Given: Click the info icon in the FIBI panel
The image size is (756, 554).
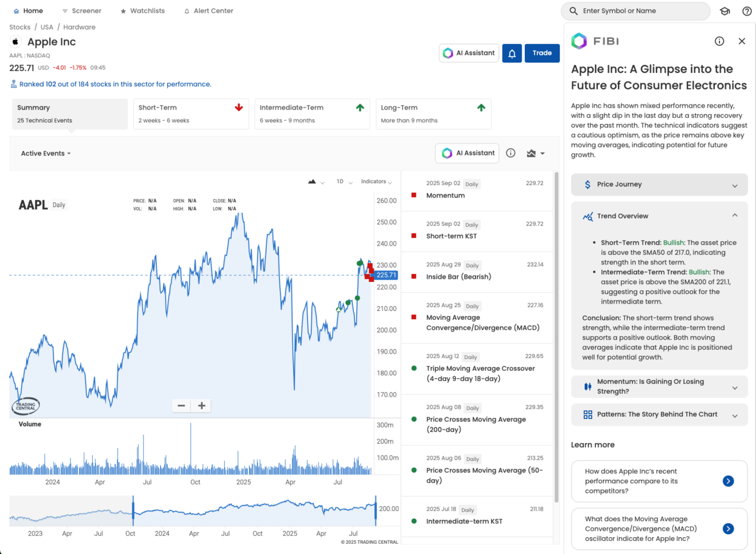Looking at the screenshot, I should click(719, 41).
